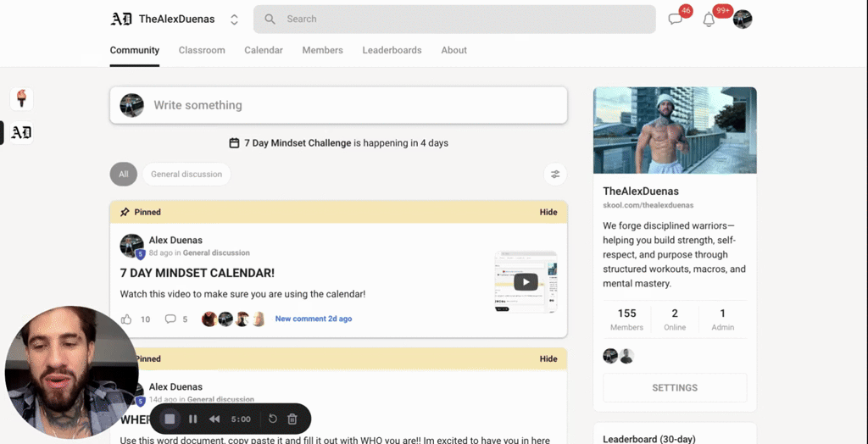Open the 2 Online stat
Screen dimensions: 868x444
coord(675,319)
